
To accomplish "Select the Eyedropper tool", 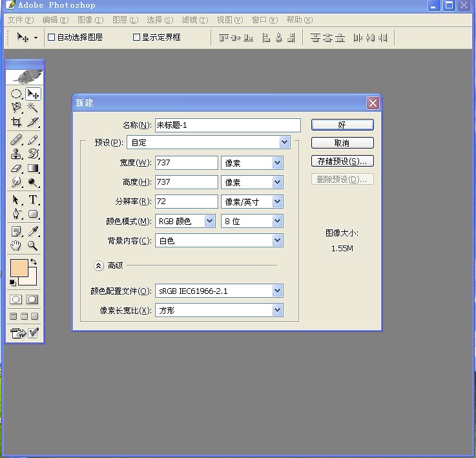I will pyautogui.click(x=33, y=231).
